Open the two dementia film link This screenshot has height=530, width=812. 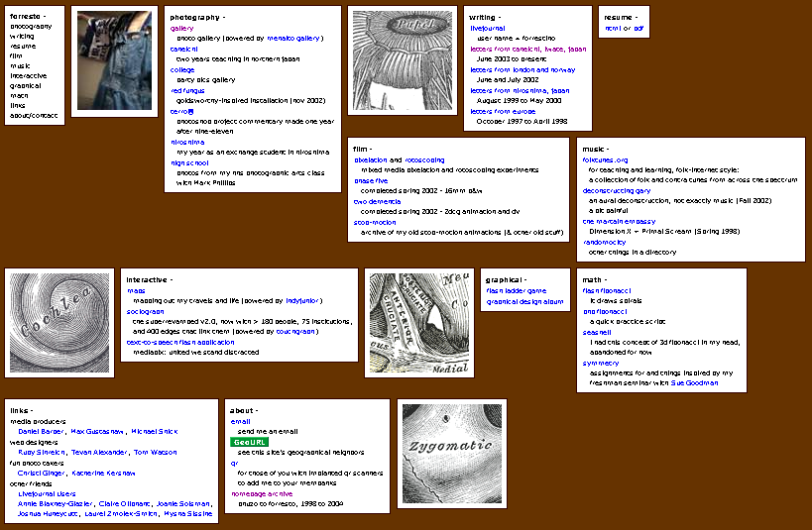[x=377, y=202]
